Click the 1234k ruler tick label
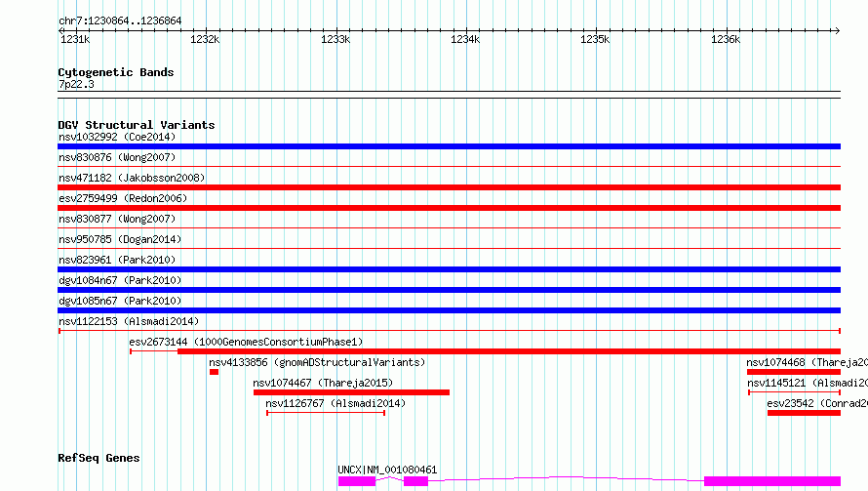This screenshot has width=868, height=491. [465, 39]
